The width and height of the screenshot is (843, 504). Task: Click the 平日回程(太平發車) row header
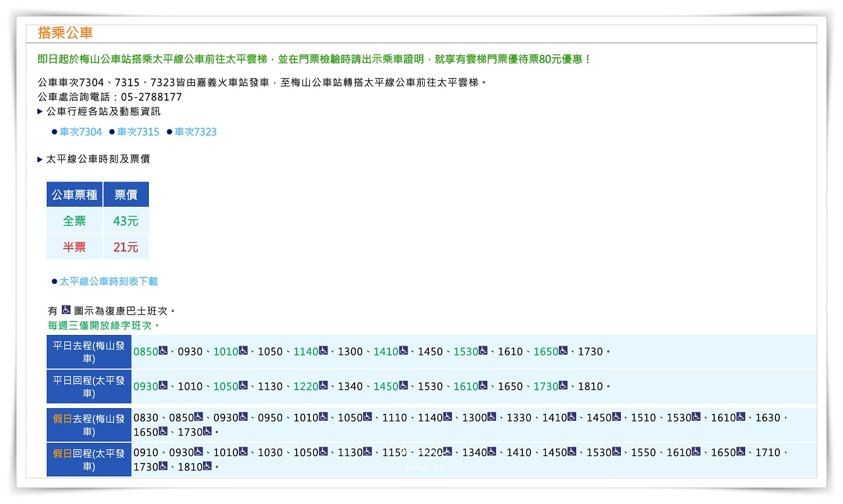click(89, 387)
